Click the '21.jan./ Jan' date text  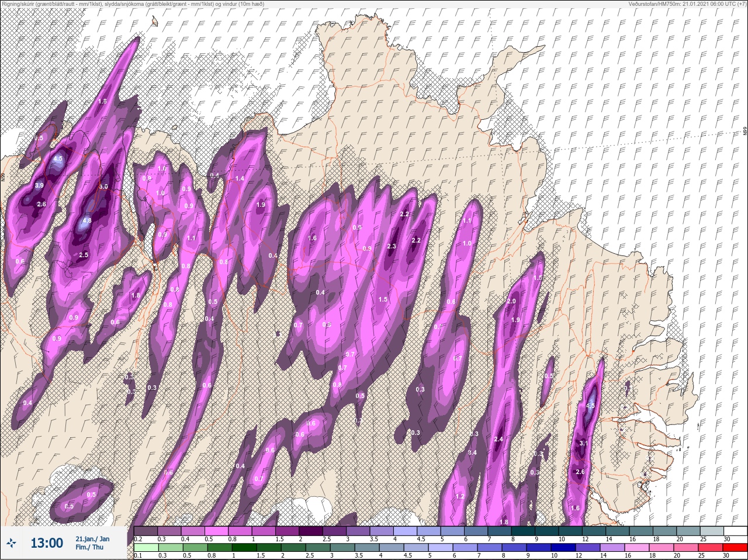(x=92, y=538)
